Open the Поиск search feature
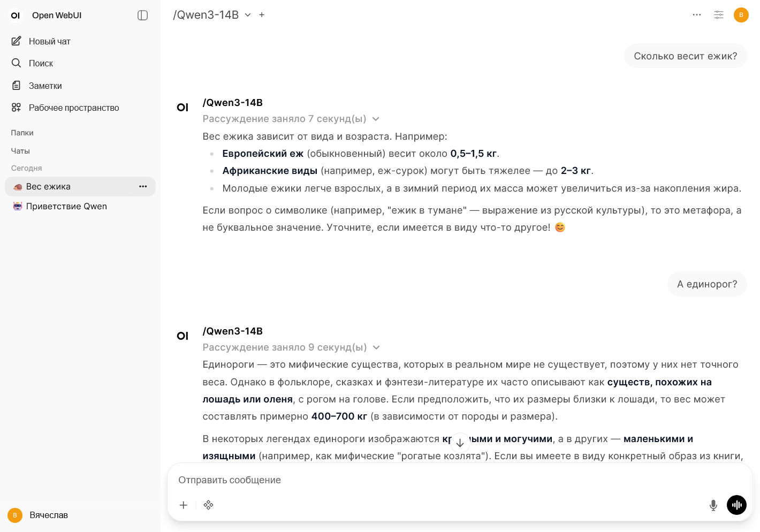Image resolution: width=760 pixels, height=532 pixels. click(41, 63)
